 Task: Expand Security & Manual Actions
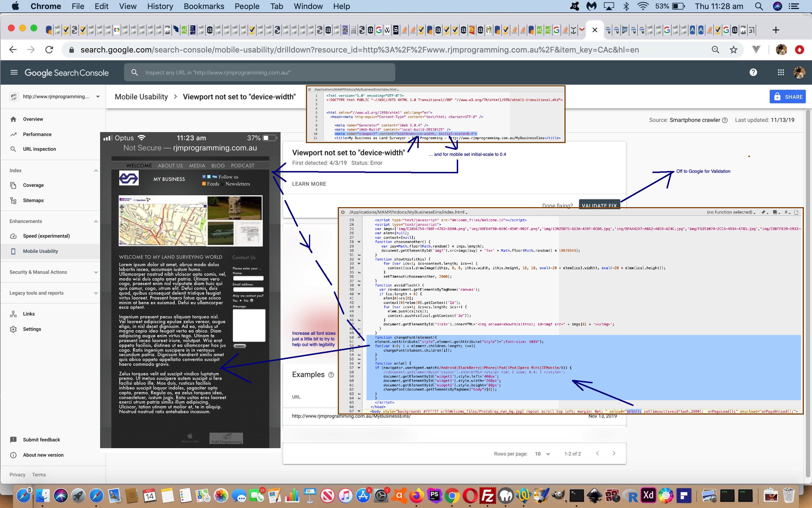(x=96, y=272)
